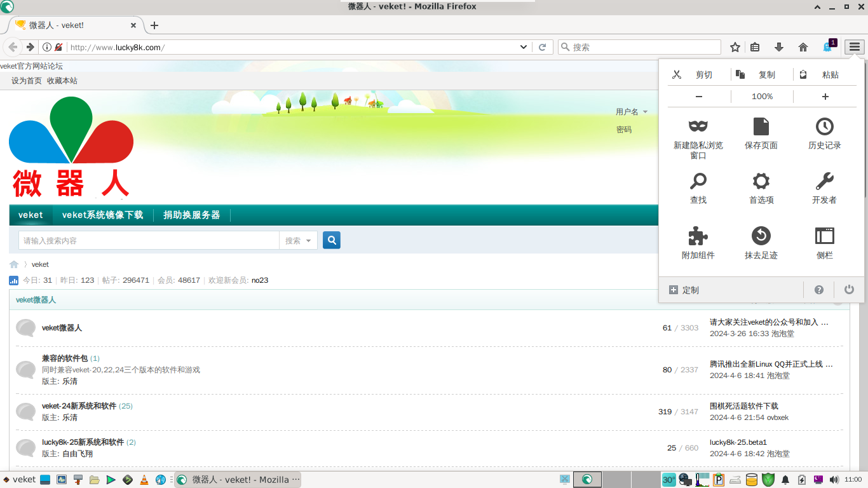Reload the page with the refresh button
Screen dimensions: 868x488
(543, 47)
